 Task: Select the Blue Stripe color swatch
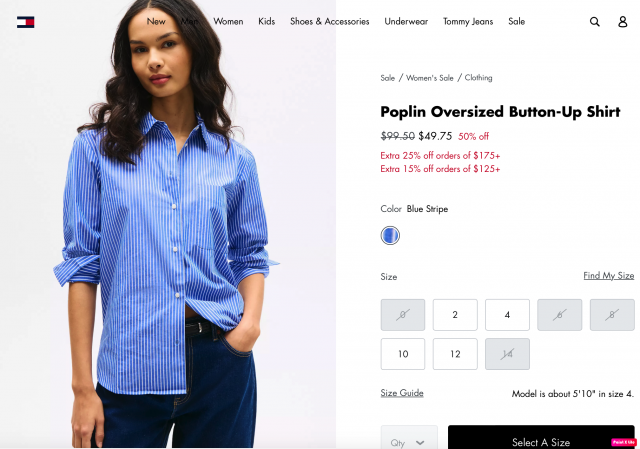(390, 236)
